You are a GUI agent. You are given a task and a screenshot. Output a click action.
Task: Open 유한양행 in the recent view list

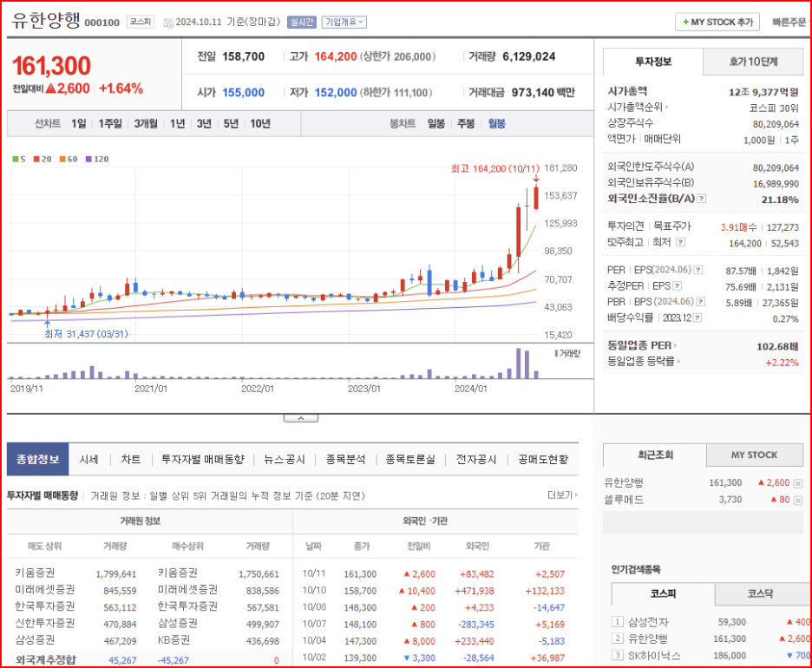pyautogui.click(x=624, y=482)
